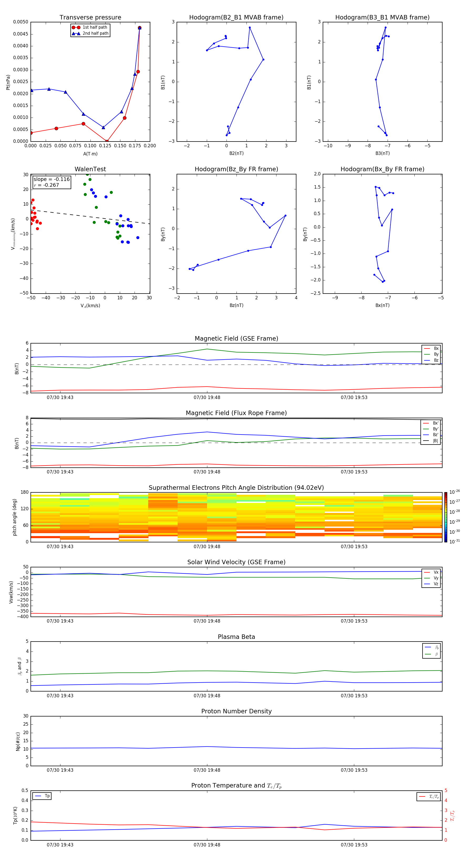Click the 'Bz(nT)' x-axis label
This screenshot has height=868, width=473.
pos(236,305)
